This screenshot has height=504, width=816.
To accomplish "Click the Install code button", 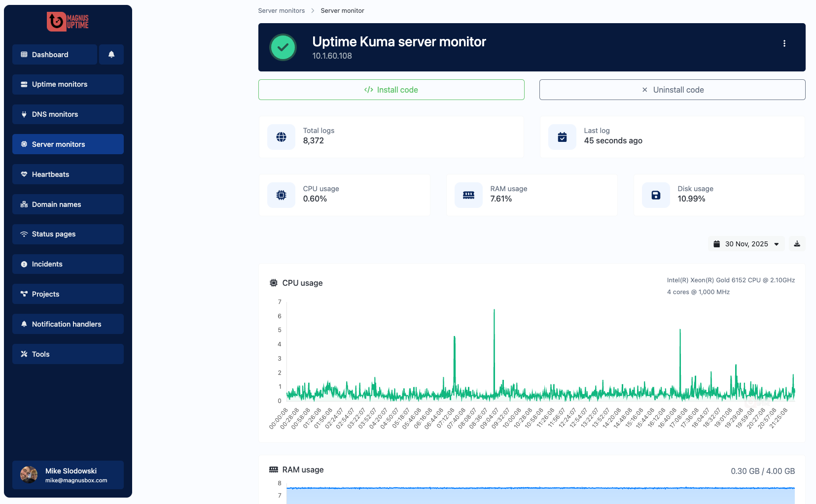I will 391,90.
